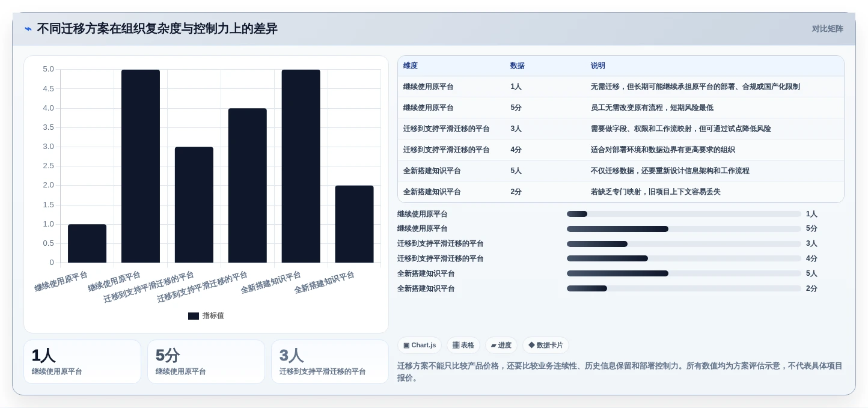This screenshot has height=408, width=868.
Task: Open the 数据卡片 chip
Action: coord(546,346)
